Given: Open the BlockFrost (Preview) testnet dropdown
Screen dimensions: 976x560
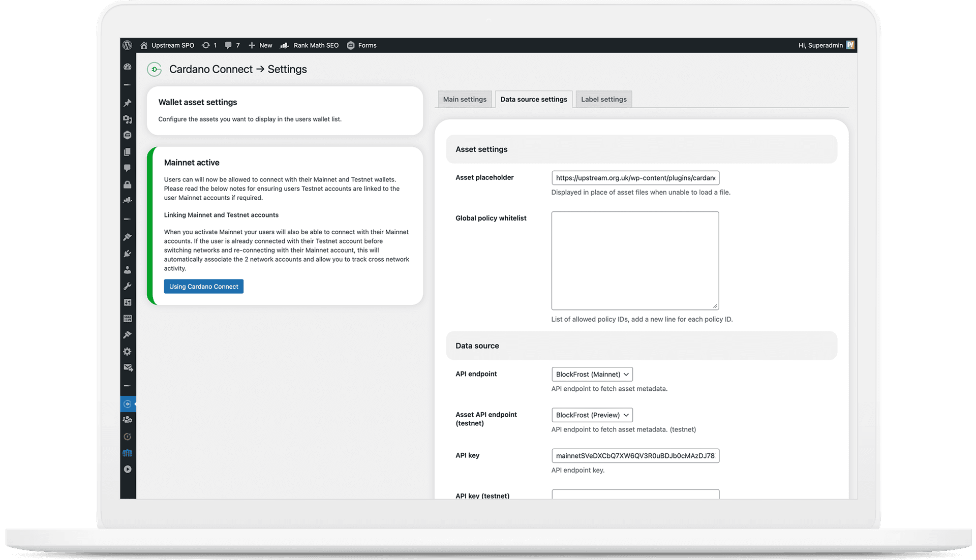Looking at the screenshot, I should [592, 415].
